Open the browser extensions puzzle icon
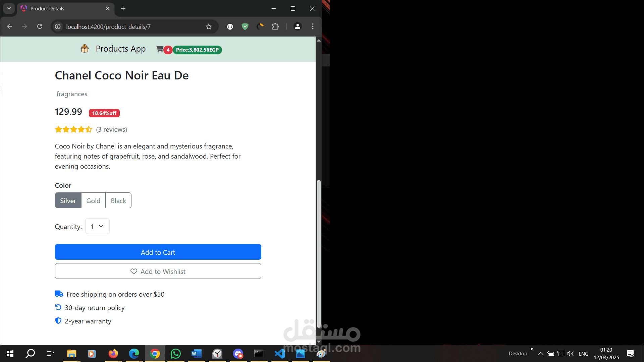The image size is (644, 362). click(275, 26)
